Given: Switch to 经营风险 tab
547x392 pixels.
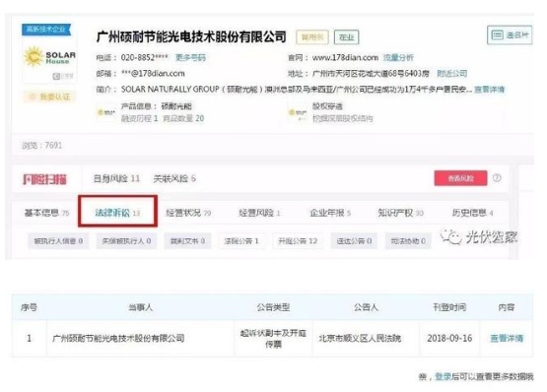Looking at the screenshot, I should pyautogui.click(x=259, y=213).
